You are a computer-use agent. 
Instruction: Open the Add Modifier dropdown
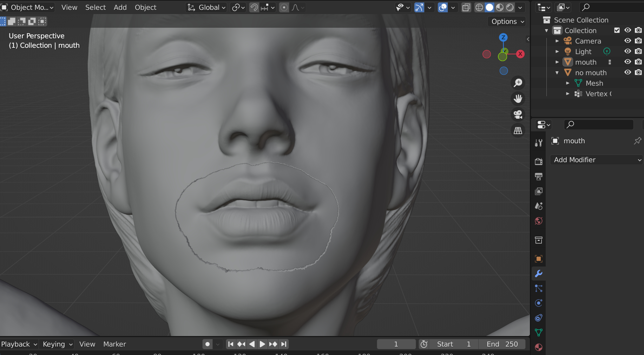596,160
